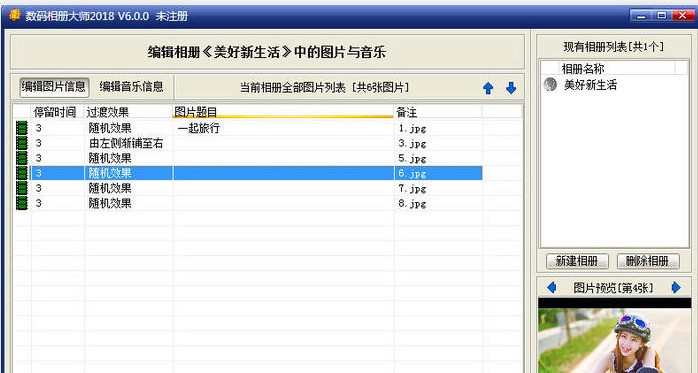The width and height of the screenshot is (698, 373).
Task: Click the blue move-down arrow icon
Action: [511, 88]
